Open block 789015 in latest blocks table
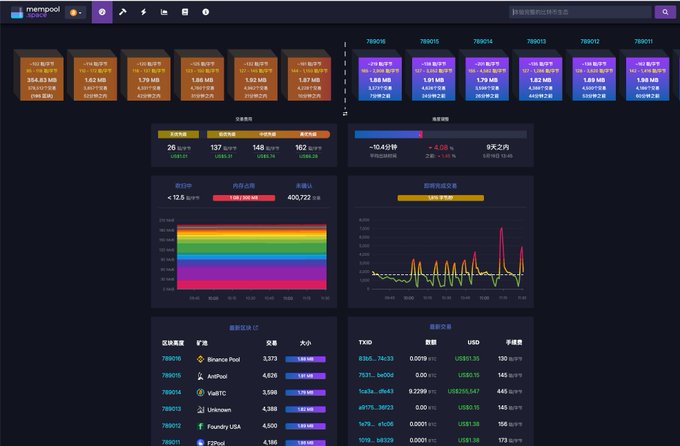The height and width of the screenshot is (446, 680). pos(171,376)
